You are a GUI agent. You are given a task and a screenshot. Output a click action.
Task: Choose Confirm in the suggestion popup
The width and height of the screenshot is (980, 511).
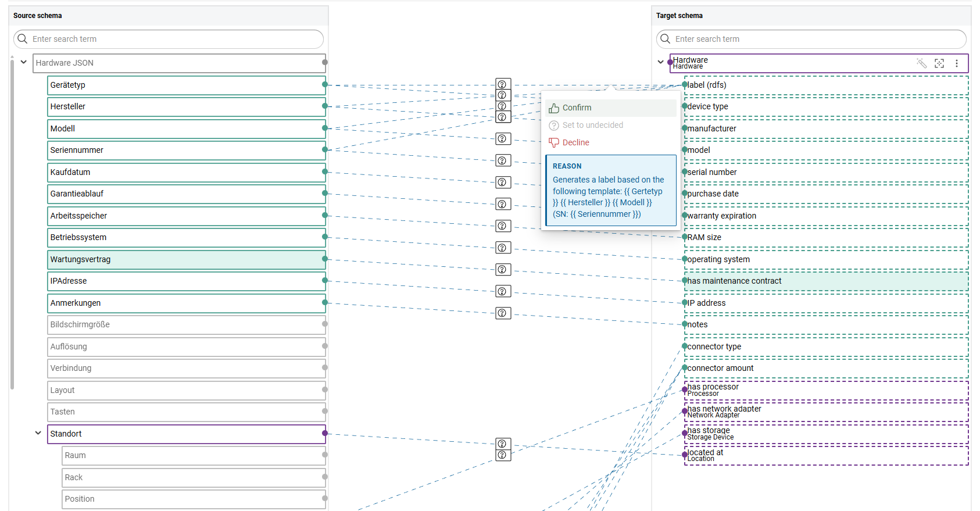point(576,108)
